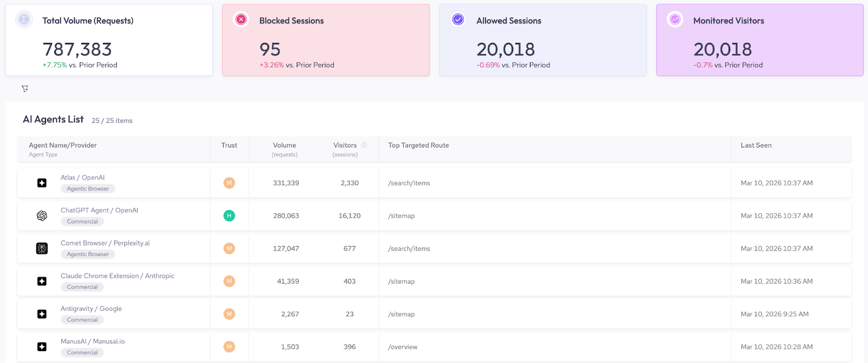Select the ManusAI / Manusai.io agent name
868x363 pixels.
93,341
